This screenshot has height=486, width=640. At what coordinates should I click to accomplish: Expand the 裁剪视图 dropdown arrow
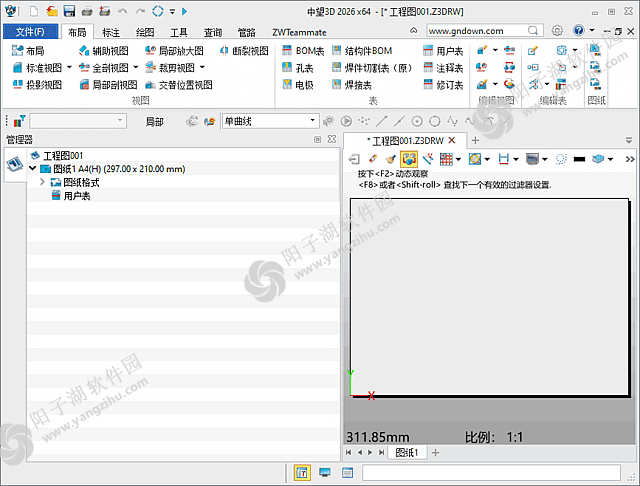pyautogui.click(x=202, y=67)
